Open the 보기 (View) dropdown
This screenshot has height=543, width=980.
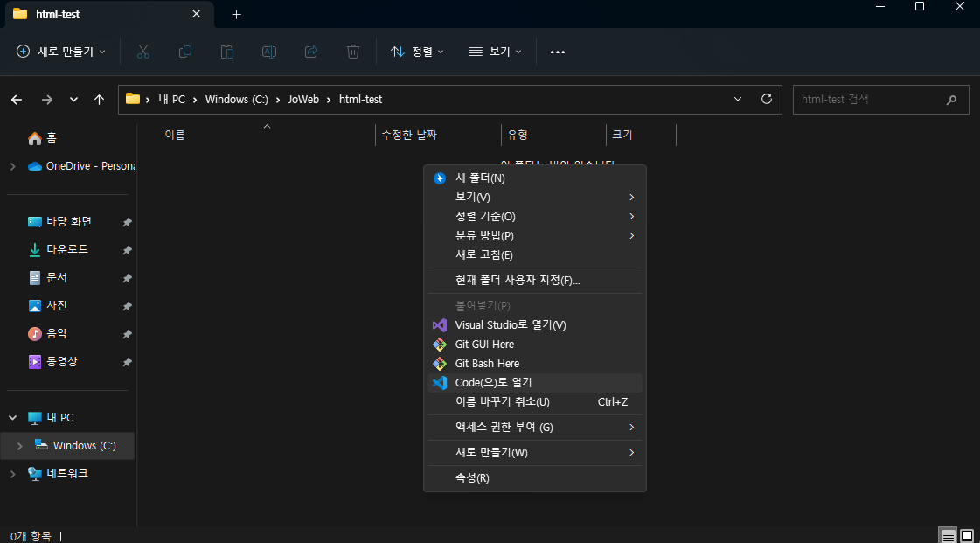point(494,52)
